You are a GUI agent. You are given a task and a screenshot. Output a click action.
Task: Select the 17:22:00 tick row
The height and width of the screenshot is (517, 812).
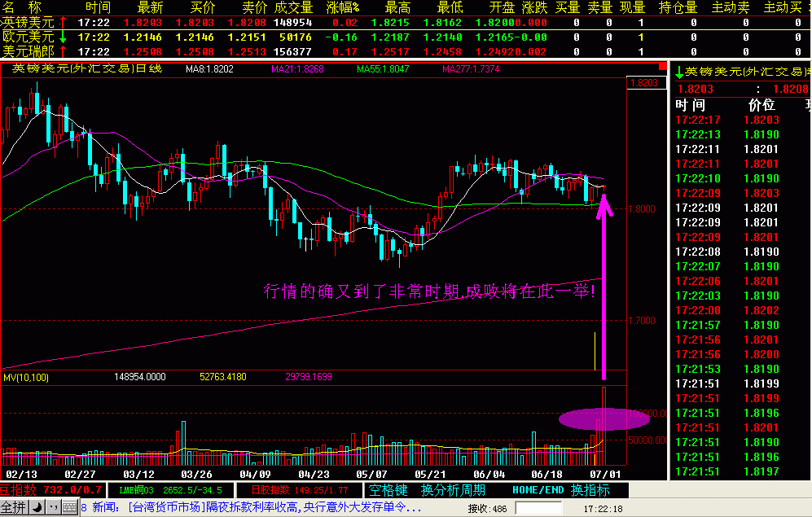[x=742, y=310]
